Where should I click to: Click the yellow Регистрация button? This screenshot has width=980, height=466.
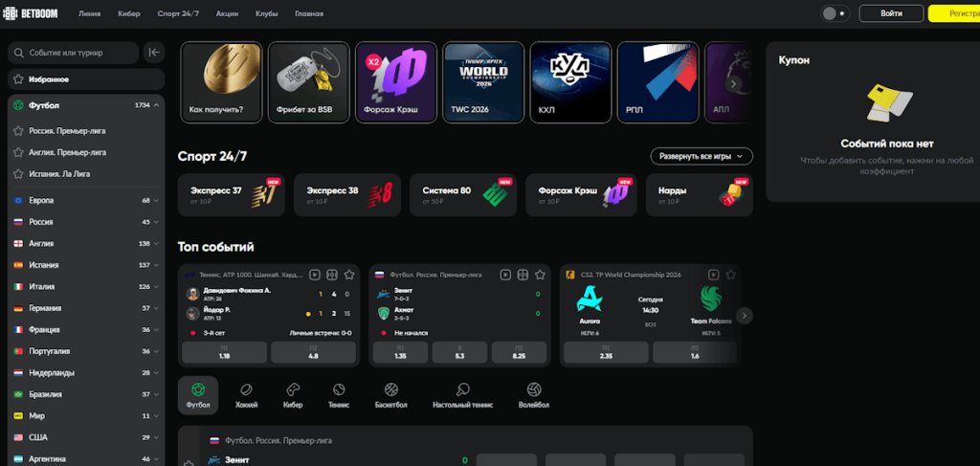[954, 13]
